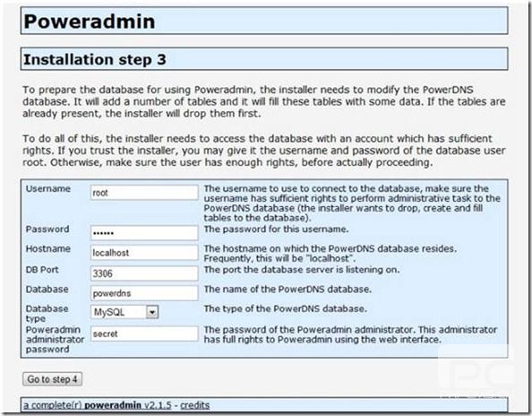Click the Database type label
This screenshot has height=416, width=532.
pyautogui.click(x=47, y=314)
